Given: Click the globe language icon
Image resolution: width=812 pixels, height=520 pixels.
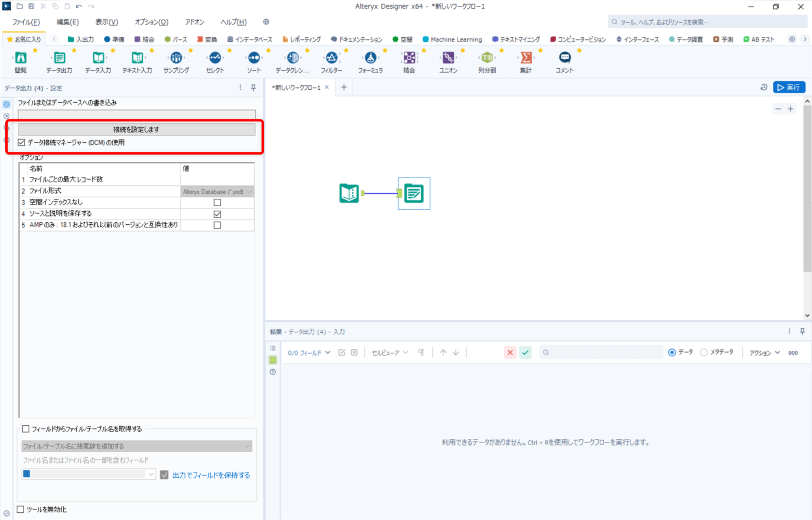Looking at the screenshot, I should click(266, 22).
